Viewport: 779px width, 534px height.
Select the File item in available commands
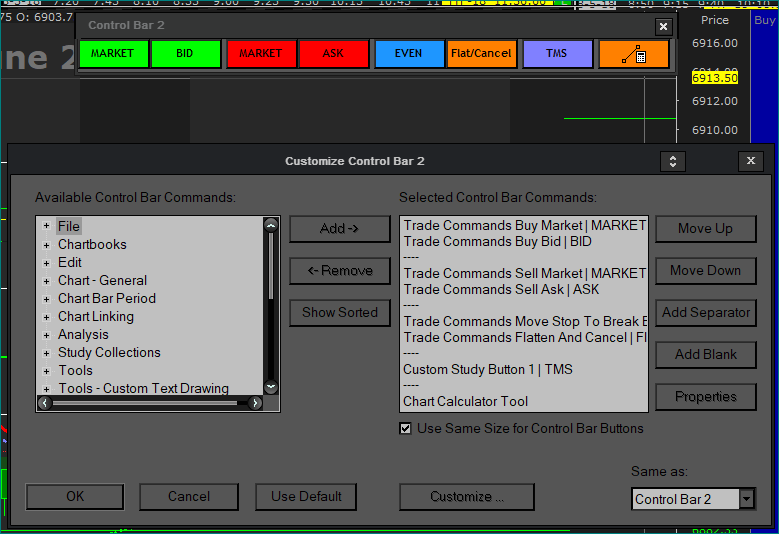pyautogui.click(x=69, y=227)
